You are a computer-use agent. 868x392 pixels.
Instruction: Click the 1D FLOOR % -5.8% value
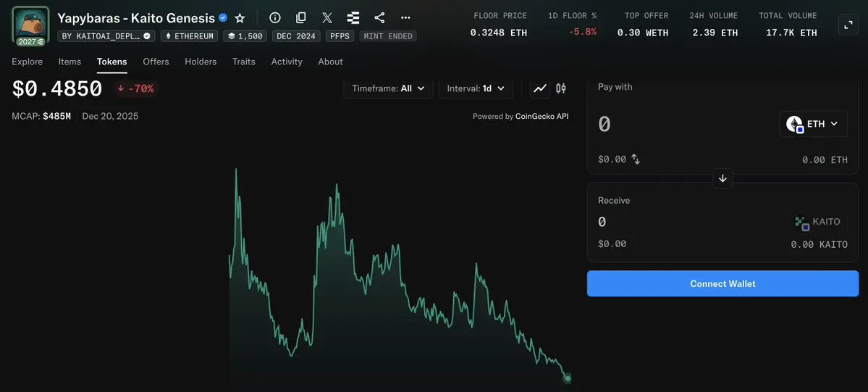[x=582, y=32]
